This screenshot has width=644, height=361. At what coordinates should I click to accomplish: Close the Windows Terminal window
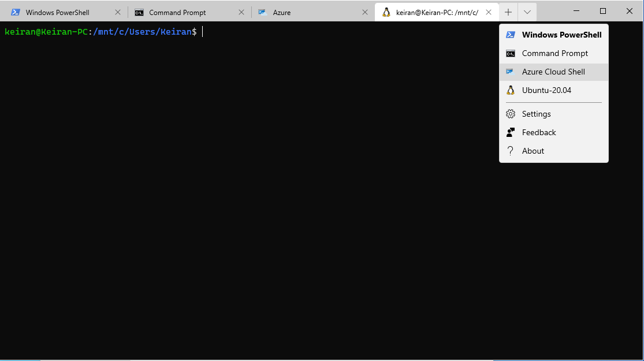[629, 11]
